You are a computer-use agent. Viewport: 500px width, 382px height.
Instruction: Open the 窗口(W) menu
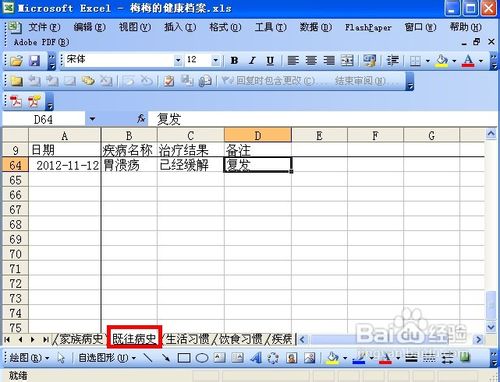(x=420, y=27)
